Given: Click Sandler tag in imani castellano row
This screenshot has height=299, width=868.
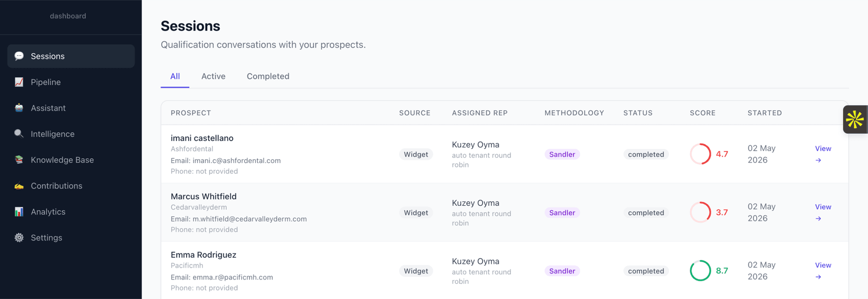Looking at the screenshot, I should [562, 154].
